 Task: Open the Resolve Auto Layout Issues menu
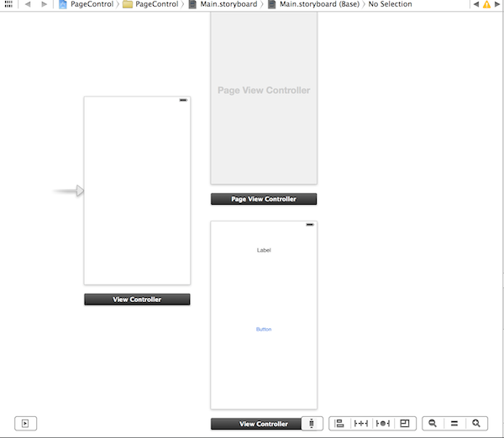(x=383, y=423)
